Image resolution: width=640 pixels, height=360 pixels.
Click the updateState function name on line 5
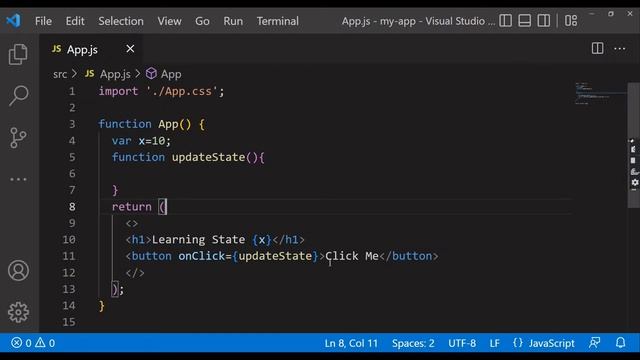[x=208, y=157]
